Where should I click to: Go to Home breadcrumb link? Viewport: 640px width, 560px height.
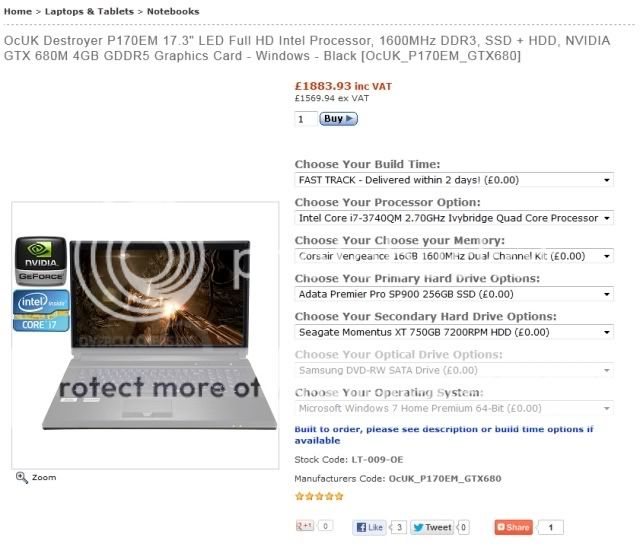18,11
